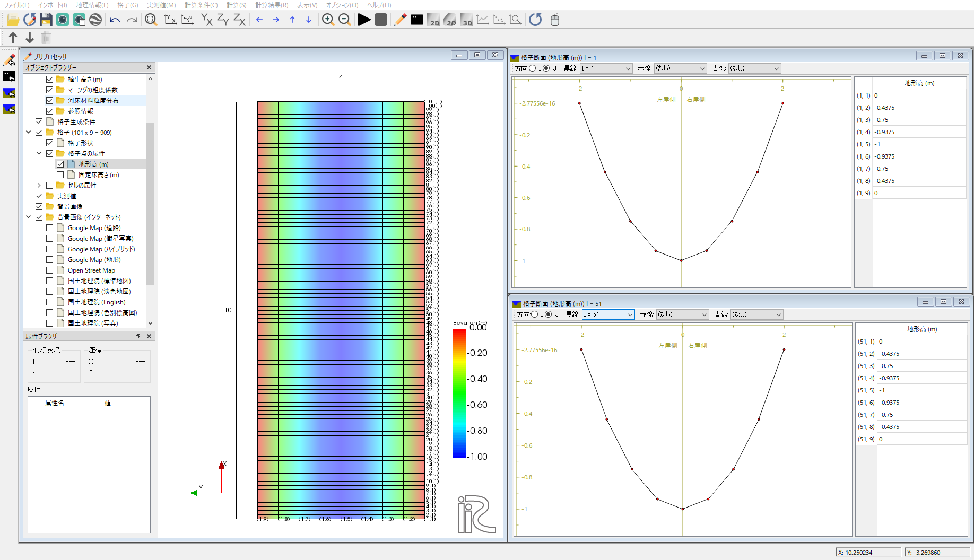The height and width of the screenshot is (560, 974).
Task: Select the I direction radio in I = 1 window
Action: tap(533, 68)
